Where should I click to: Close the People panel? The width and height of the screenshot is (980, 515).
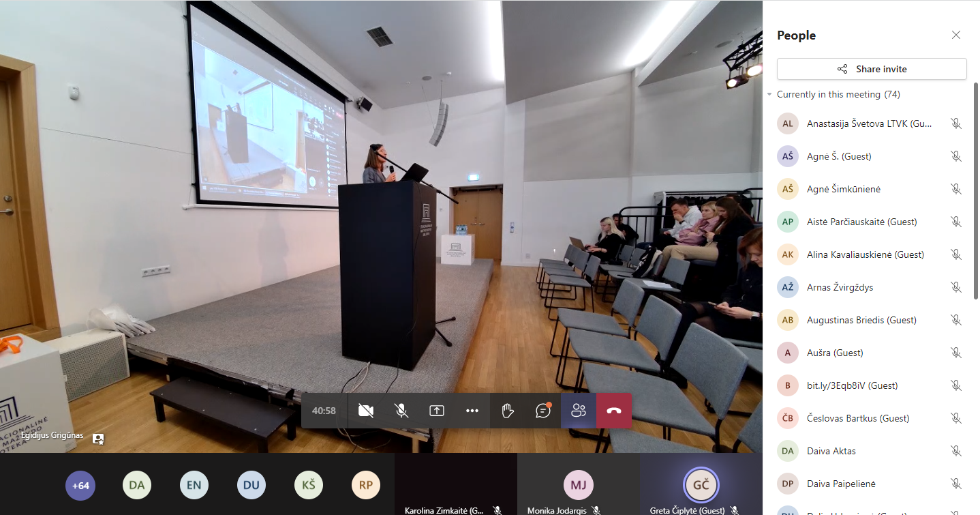956,35
